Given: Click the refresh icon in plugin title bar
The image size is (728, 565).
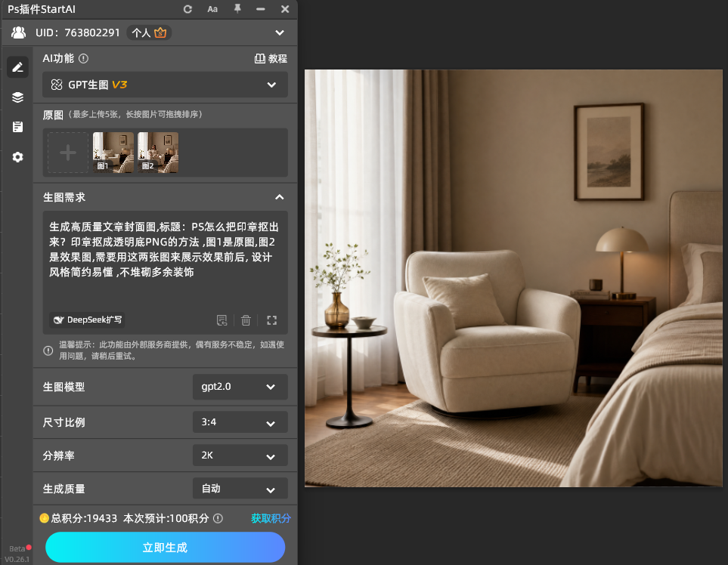Looking at the screenshot, I should [x=187, y=9].
